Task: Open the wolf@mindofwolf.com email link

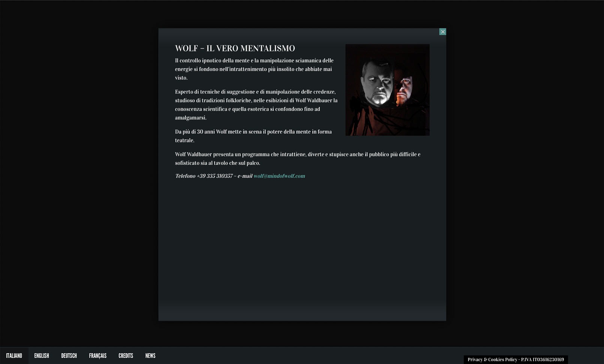Action: 279,176
